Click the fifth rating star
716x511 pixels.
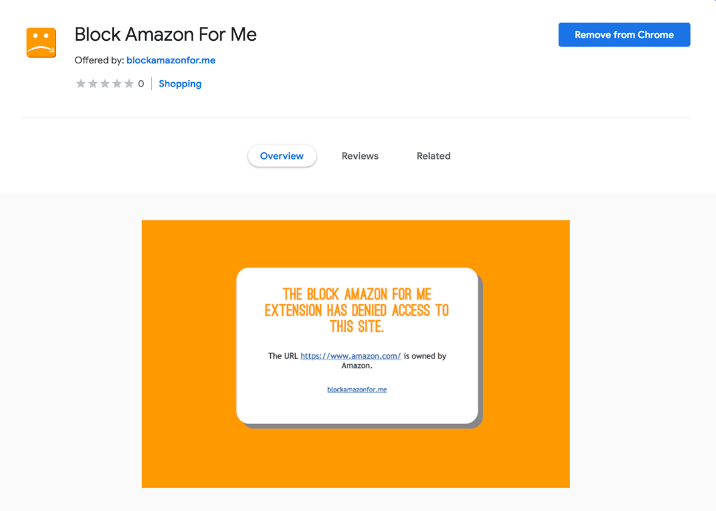tap(129, 84)
